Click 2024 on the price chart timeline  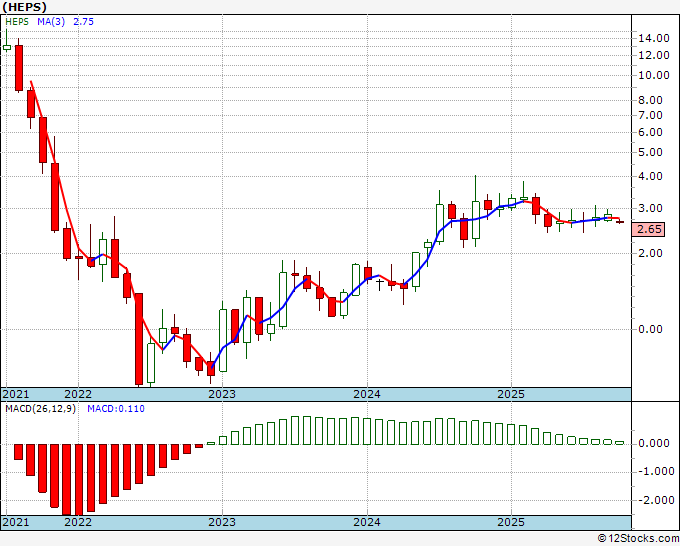coord(367,394)
